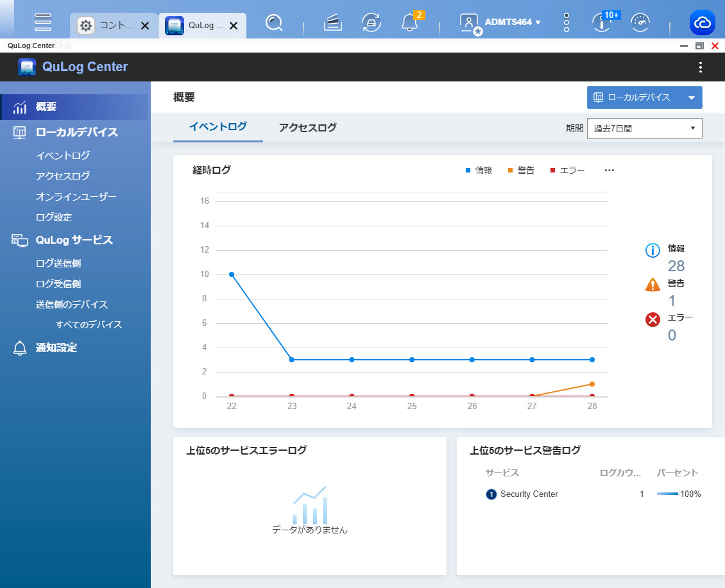
Task: Click the 通知設定 bell icon in sidebar
Action: click(19, 348)
